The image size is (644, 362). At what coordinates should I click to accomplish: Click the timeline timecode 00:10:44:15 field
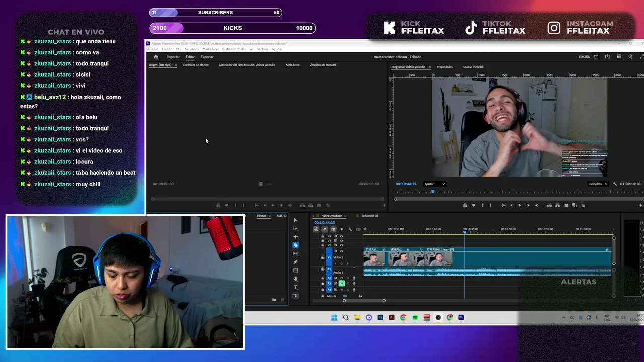[325, 222]
